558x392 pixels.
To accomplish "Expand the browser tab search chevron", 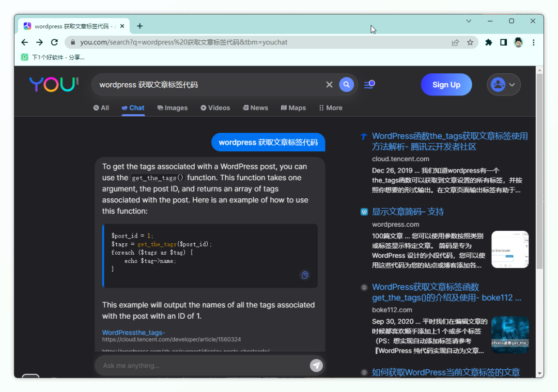I will pyautogui.click(x=468, y=21).
